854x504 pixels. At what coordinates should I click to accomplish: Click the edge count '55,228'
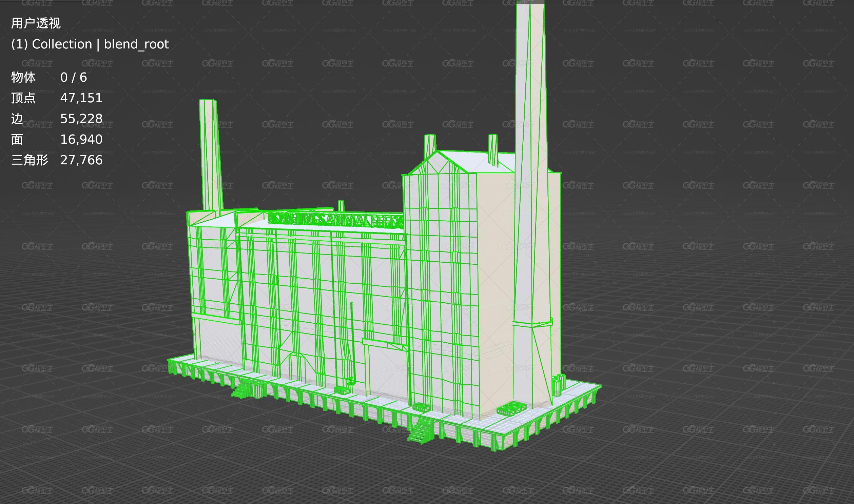click(x=81, y=119)
